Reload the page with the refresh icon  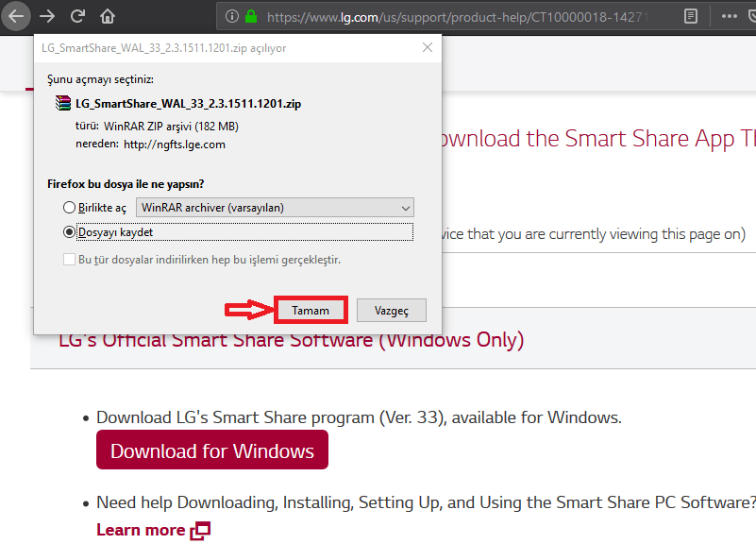pyautogui.click(x=77, y=16)
